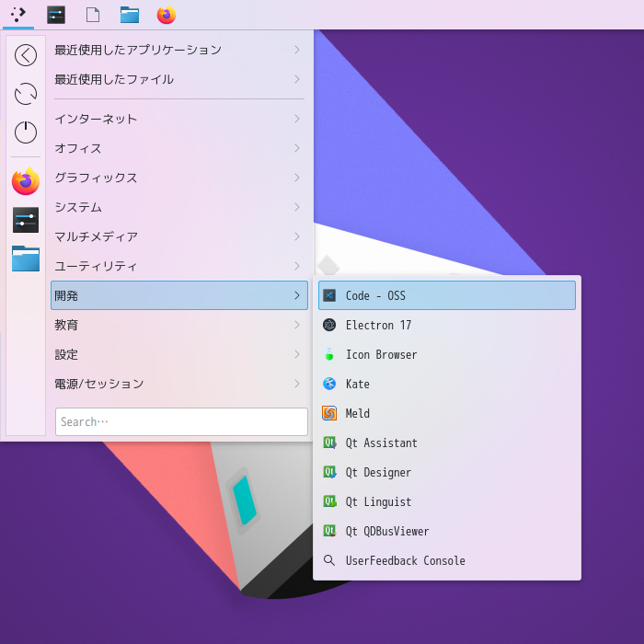The height and width of the screenshot is (644, 644).
Task: Expand 設定 category arrow
Action: (x=297, y=354)
